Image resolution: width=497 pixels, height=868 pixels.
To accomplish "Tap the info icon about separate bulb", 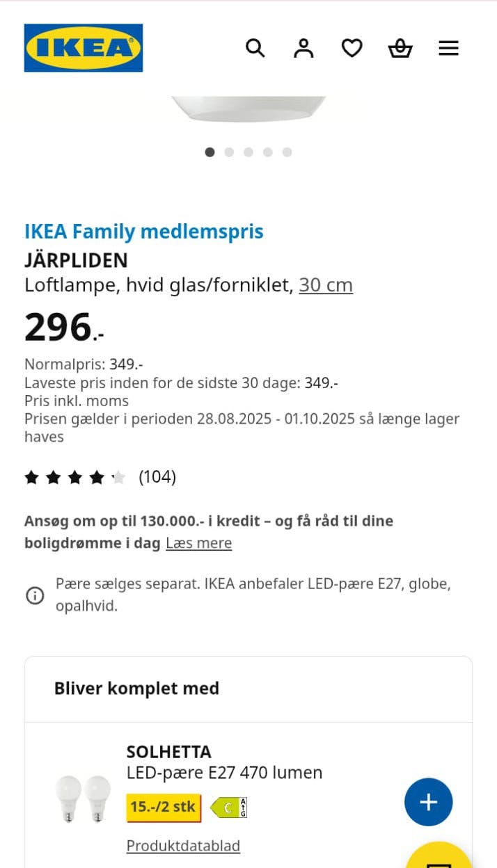I will (x=34, y=595).
